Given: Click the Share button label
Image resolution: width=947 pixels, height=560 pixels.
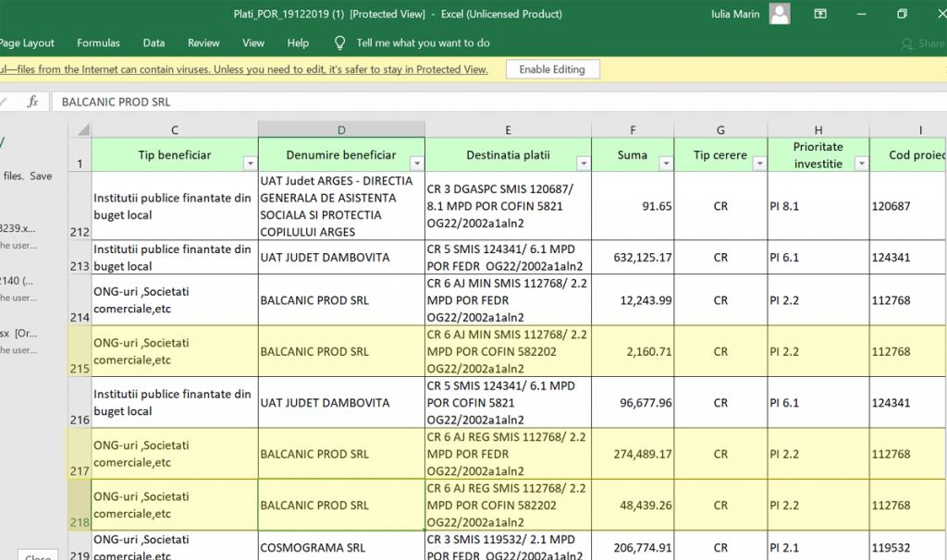Looking at the screenshot, I should tap(931, 43).
